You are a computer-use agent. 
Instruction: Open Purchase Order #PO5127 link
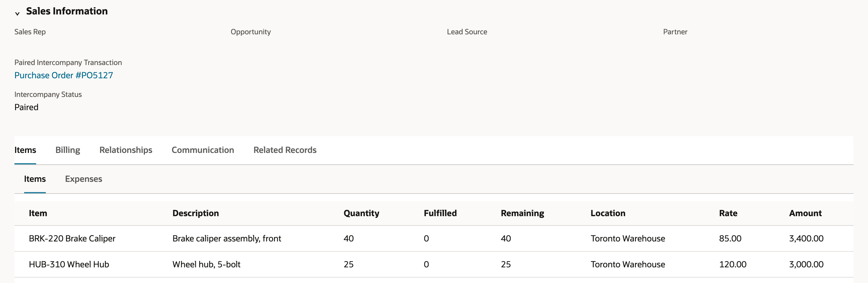64,75
